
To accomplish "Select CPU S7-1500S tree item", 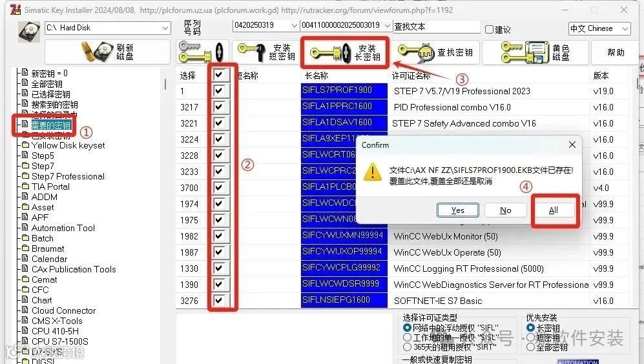I will (x=60, y=341).
